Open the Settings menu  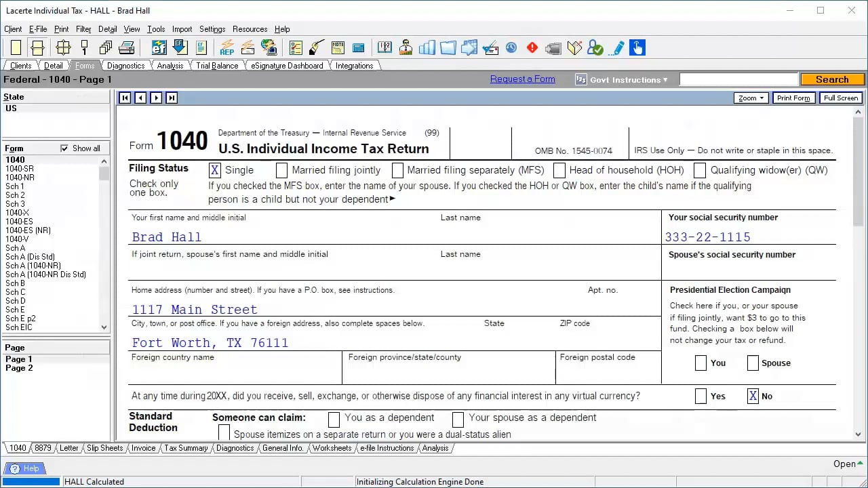pos(212,29)
